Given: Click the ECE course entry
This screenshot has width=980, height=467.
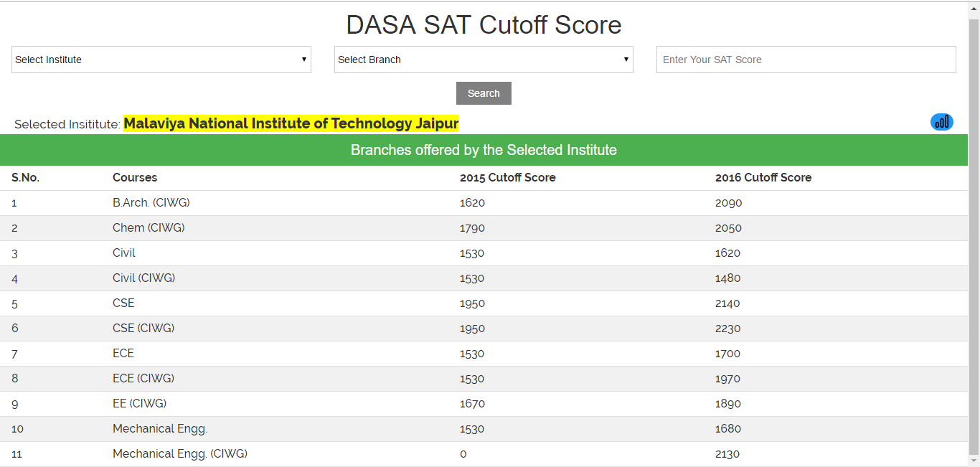Looking at the screenshot, I should pyautogui.click(x=123, y=354).
